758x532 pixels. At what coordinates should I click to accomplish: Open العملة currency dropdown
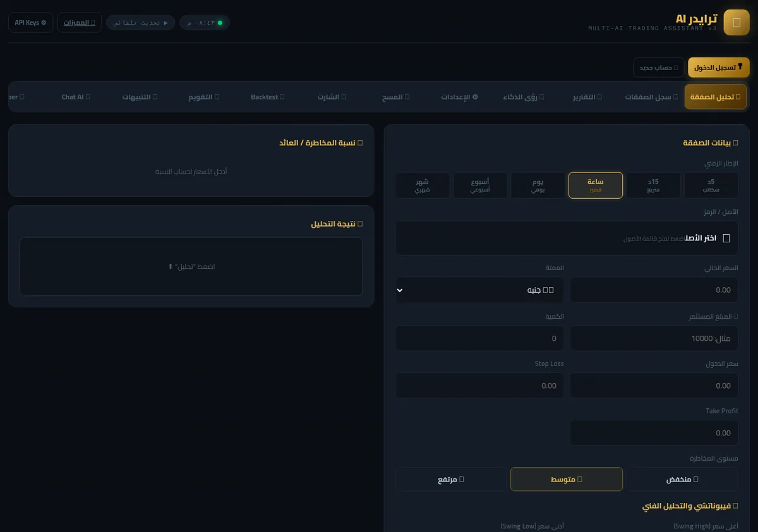tap(479, 290)
